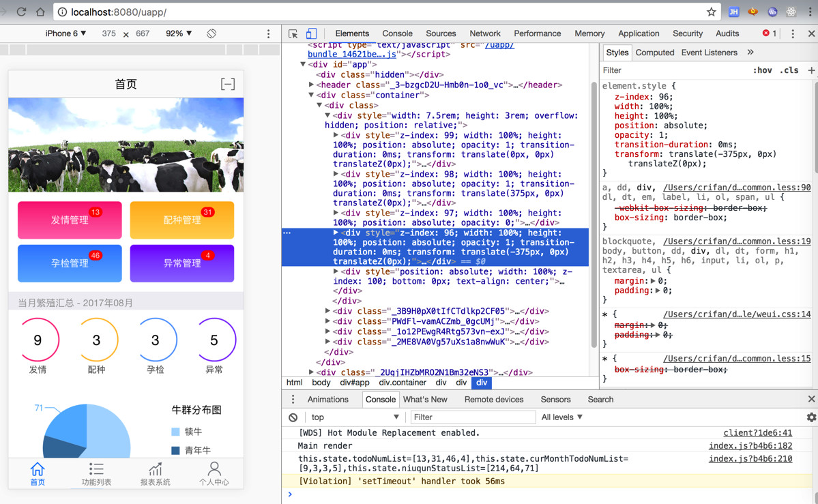The height and width of the screenshot is (504, 818).
Task: Toggle the device toolbar mode
Action: click(311, 33)
